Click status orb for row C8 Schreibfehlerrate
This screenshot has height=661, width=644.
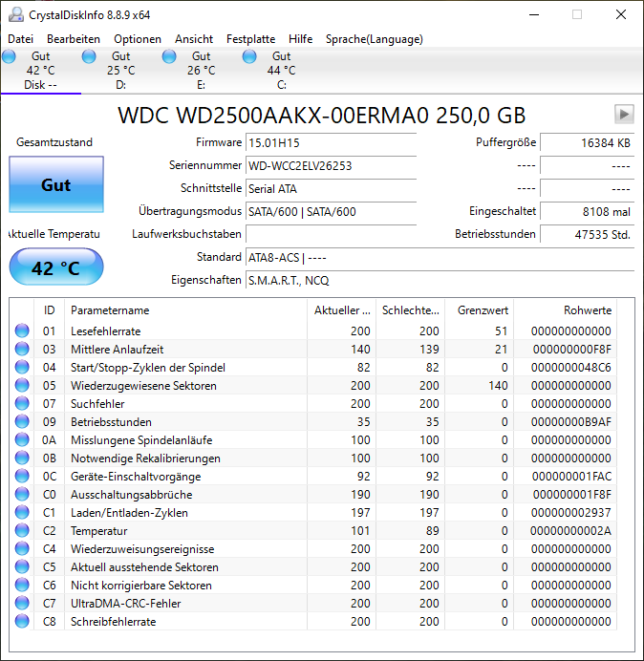[22, 621]
